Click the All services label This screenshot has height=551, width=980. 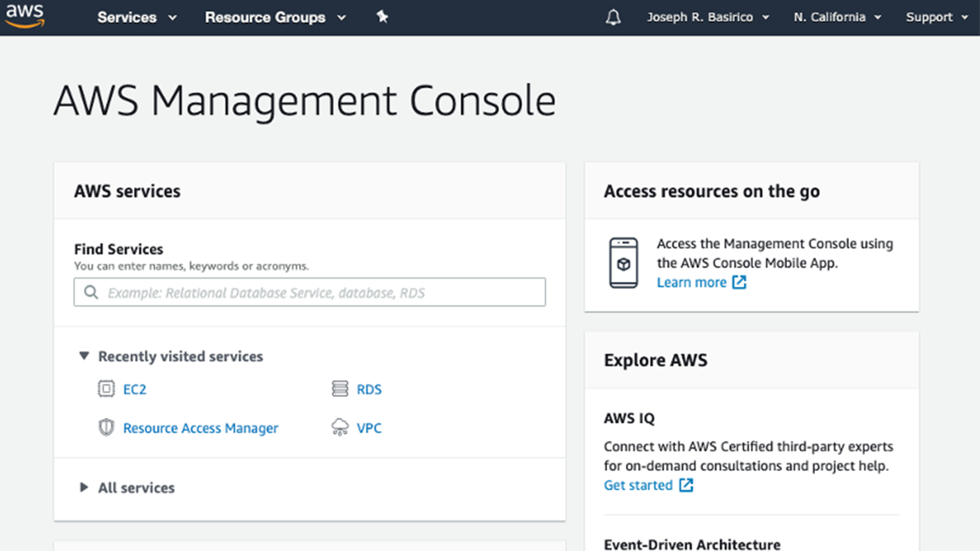(x=136, y=488)
